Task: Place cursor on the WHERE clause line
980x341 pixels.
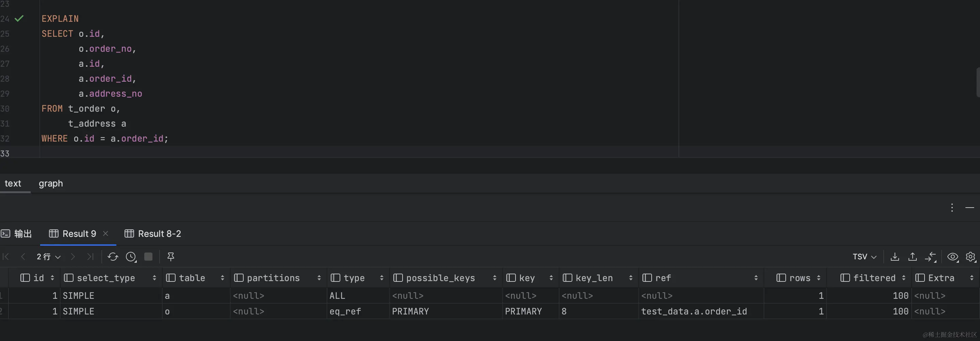Action: pos(104,139)
